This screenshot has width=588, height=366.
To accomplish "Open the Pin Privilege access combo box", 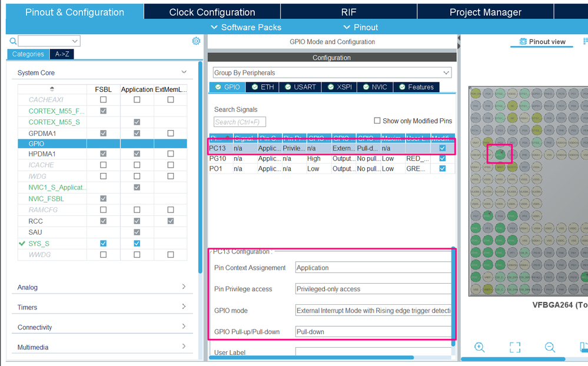I will point(374,289).
